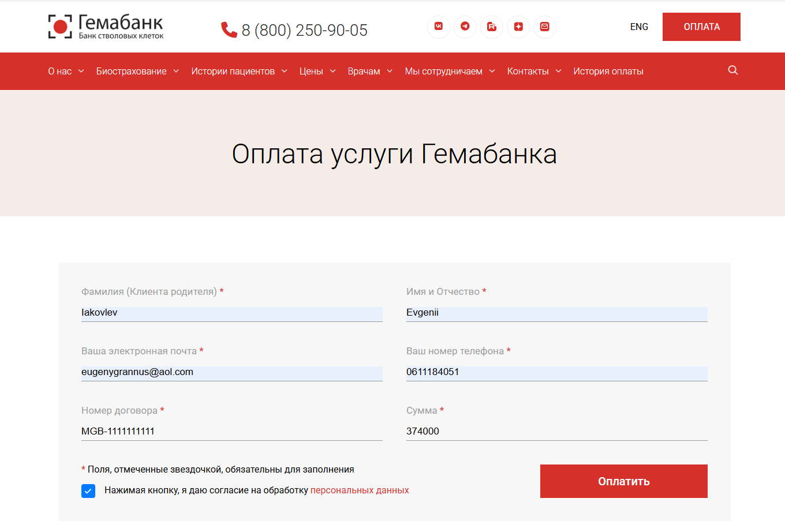Click the Gemabank logo
785x532 pixels.
pos(105,26)
